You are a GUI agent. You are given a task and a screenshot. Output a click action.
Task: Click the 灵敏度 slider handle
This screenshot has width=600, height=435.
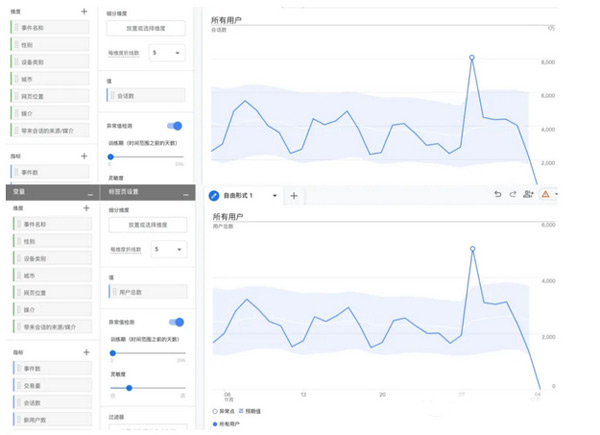pyautogui.click(x=128, y=387)
